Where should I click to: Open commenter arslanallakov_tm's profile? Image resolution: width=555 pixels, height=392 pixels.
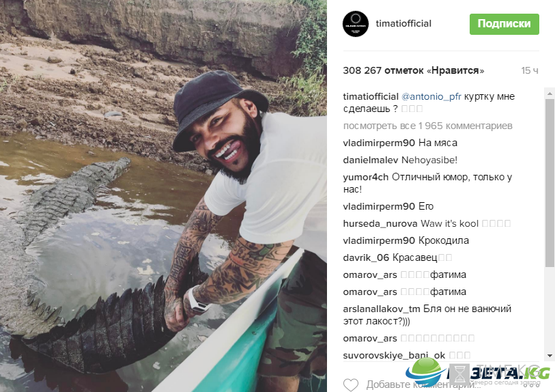tap(382, 309)
